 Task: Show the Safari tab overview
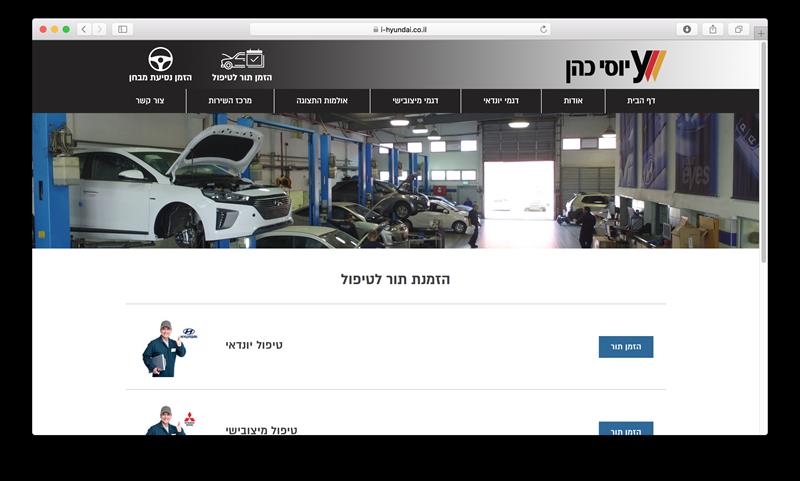tap(738, 30)
